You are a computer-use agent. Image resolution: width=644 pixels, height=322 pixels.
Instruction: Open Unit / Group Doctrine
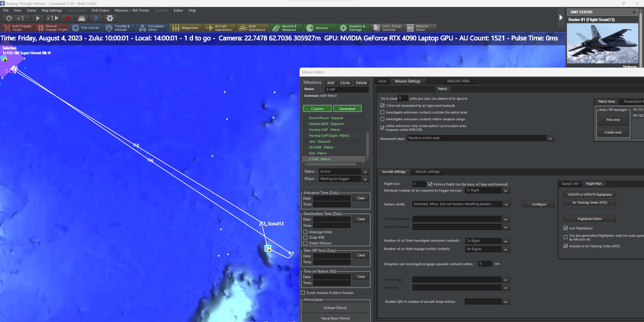tap(387, 28)
